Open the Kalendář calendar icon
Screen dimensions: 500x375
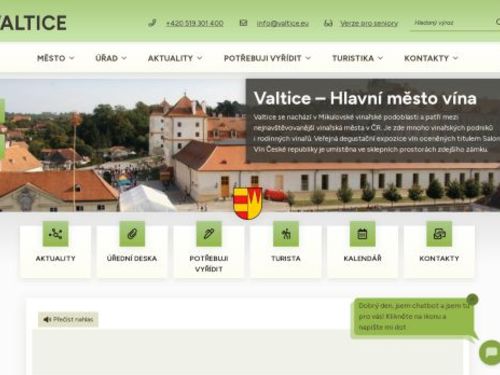(x=362, y=234)
